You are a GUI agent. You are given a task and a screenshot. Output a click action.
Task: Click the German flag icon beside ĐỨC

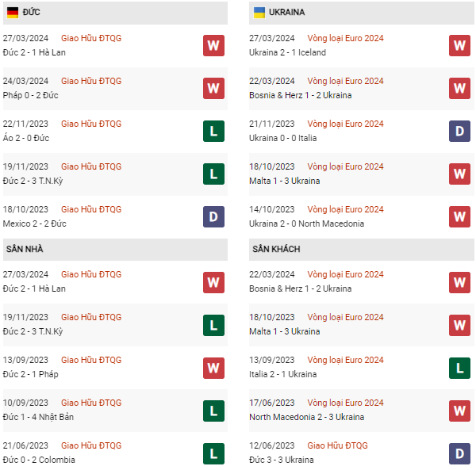(x=13, y=13)
